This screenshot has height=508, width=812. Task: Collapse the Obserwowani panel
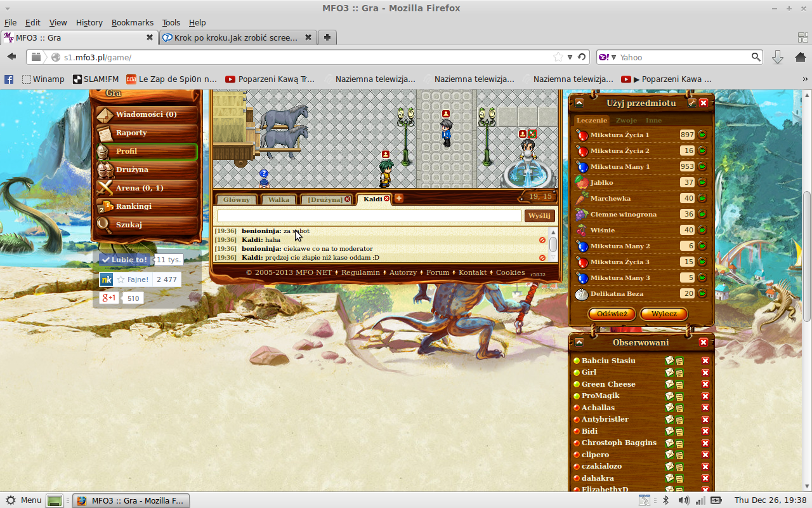579,342
